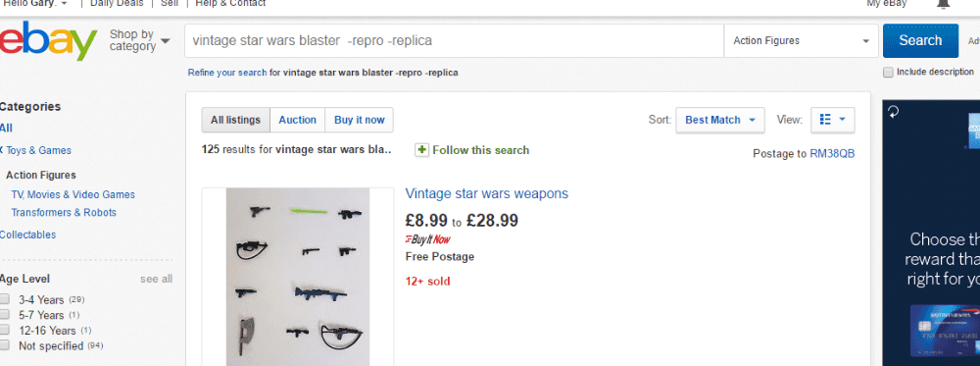Enable the Not specified age filter
The height and width of the screenshot is (366, 980).
click(5, 345)
